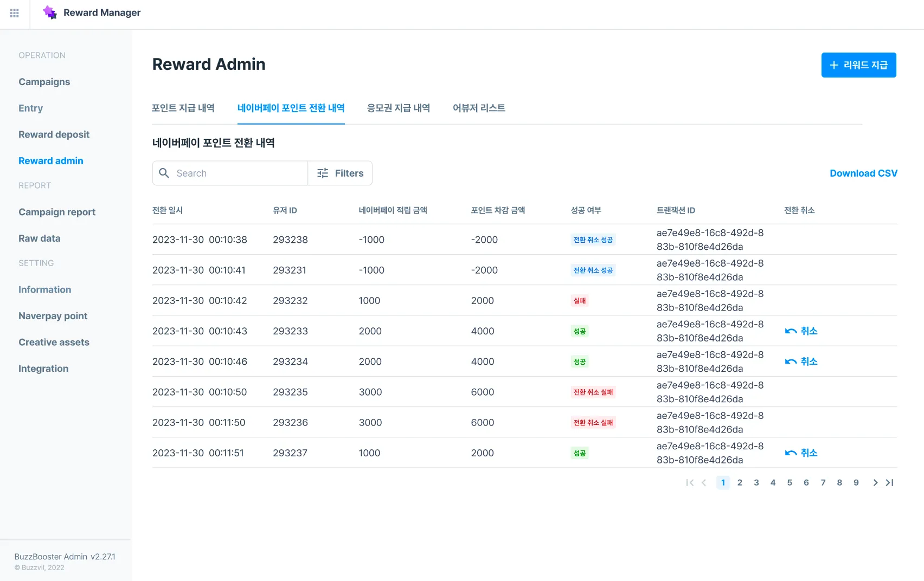
Task: Click the Filters sliders icon
Action: 323,173
